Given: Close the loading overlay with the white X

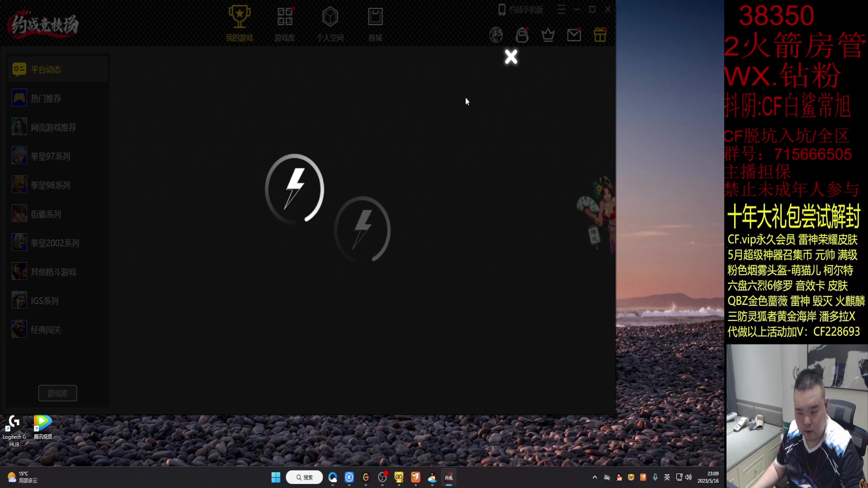Looking at the screenshot, I should (x=511, y=57).
